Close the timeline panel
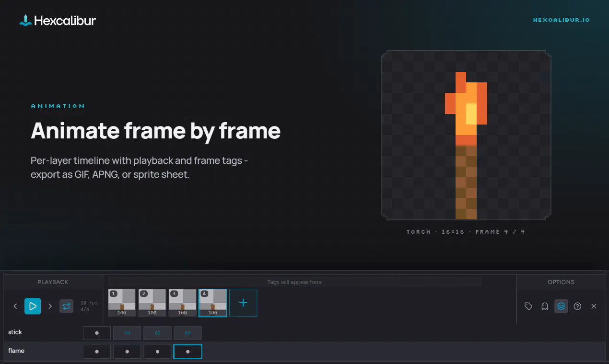 pyautogui.click(x=594, y=306)
